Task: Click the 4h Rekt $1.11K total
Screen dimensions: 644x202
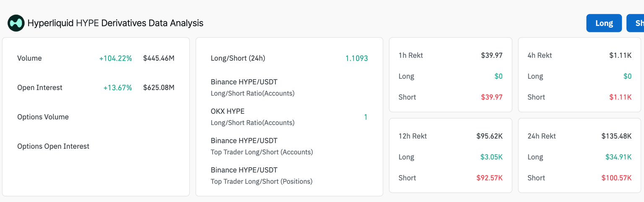Action: pyautogui.click(x=620, y=55)
